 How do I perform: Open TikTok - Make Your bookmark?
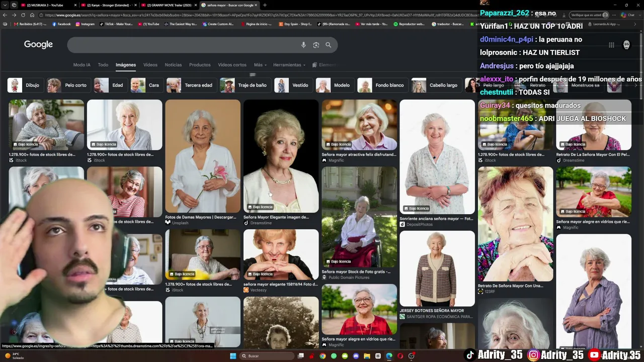(116, 24)
